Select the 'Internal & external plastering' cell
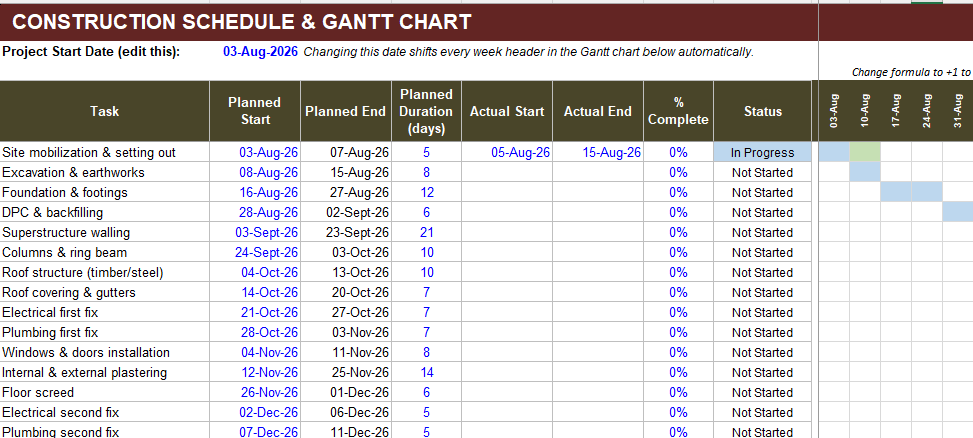This screenshot has width=973, height=438. pyautogui.click(x=105, y=372)
